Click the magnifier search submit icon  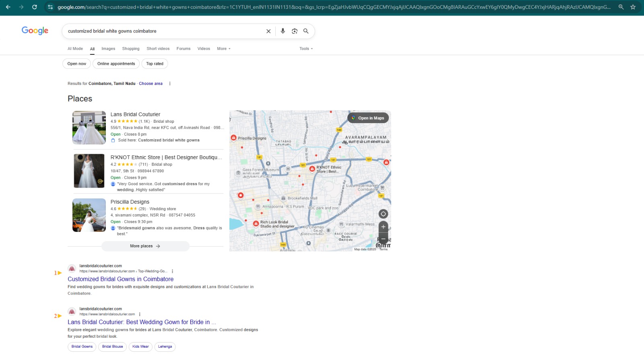pyautogui.click(x=306, y=31)
